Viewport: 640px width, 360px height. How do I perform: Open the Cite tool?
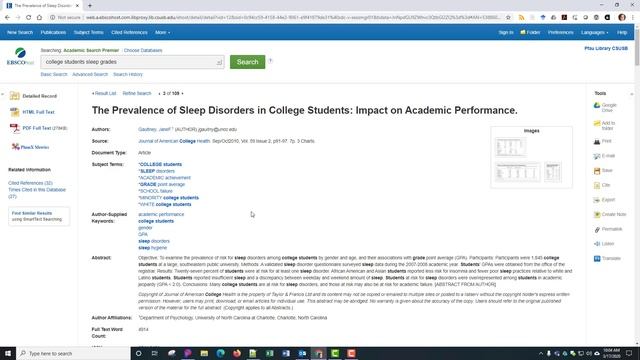[602, 185]
